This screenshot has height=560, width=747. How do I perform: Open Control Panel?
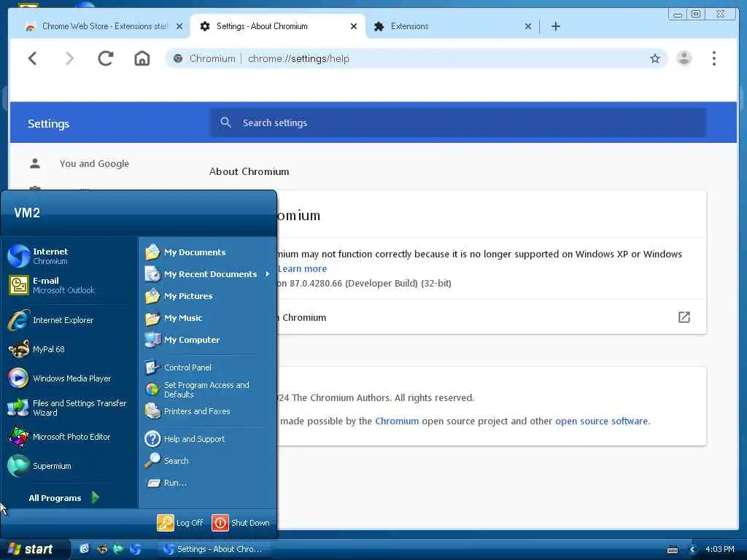[208, 367]
